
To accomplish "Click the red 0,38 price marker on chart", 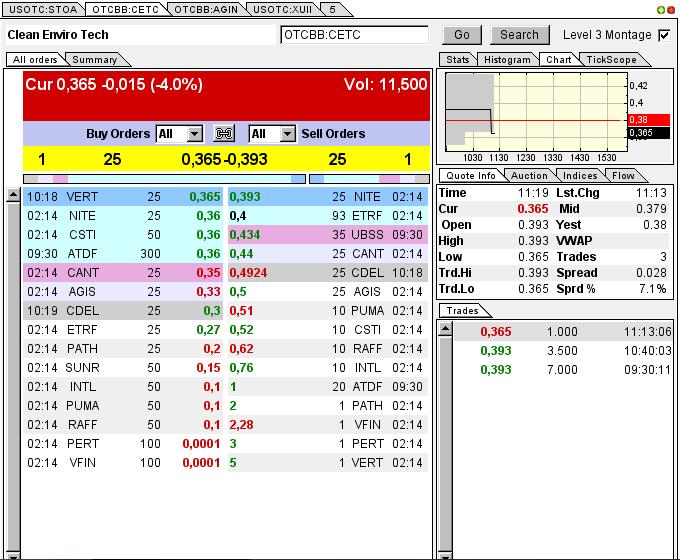I will point(649,119).
